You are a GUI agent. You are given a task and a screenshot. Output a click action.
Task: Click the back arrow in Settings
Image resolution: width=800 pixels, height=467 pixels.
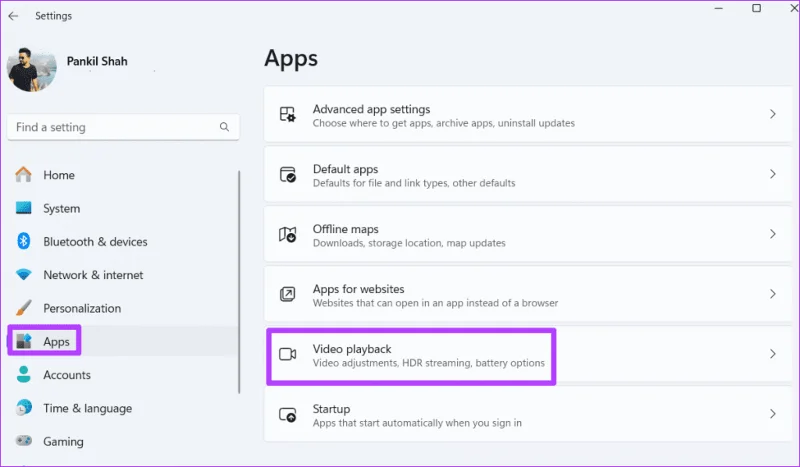13,16
